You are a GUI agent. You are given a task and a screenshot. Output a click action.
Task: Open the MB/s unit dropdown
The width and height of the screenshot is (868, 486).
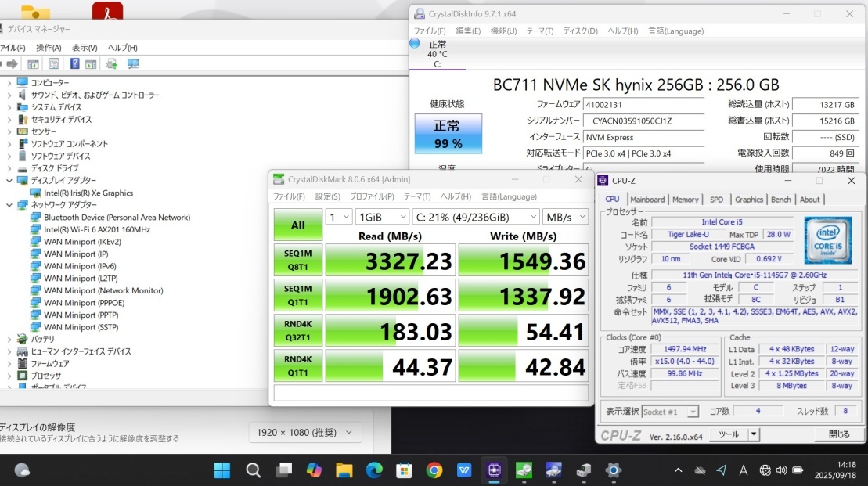pyautogui.click(x=566, y=217)
